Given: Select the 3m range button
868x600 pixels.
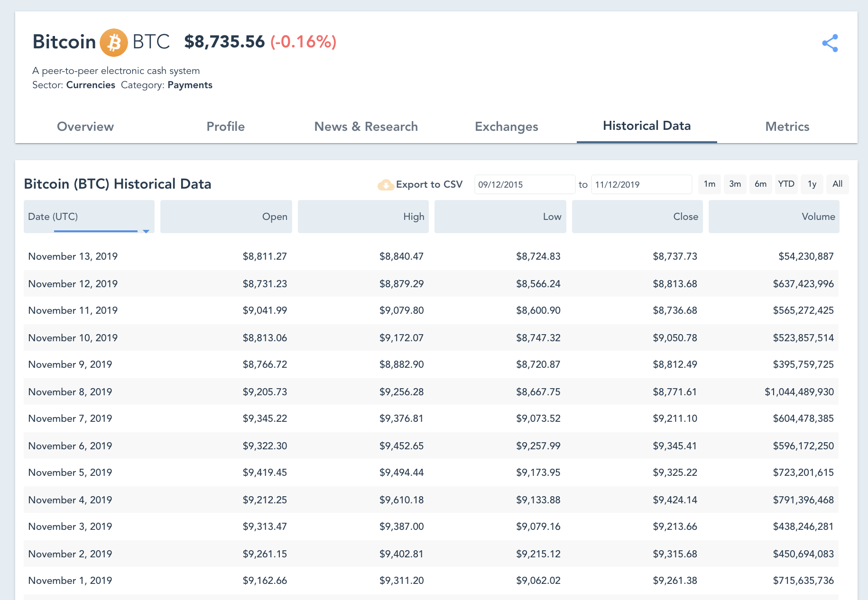Looking at the screenshot, I should [735, 184].
